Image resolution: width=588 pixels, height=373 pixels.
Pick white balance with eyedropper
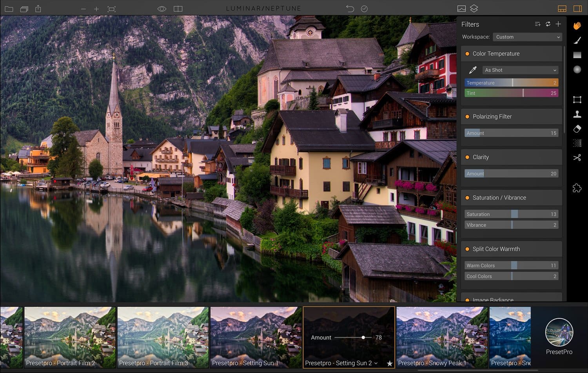coord(473,70)
